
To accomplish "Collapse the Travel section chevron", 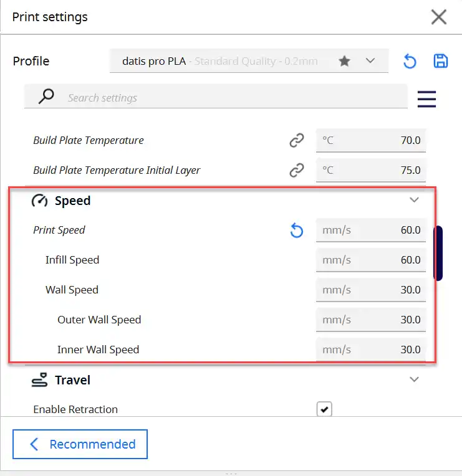I will [x=414, y=379].
